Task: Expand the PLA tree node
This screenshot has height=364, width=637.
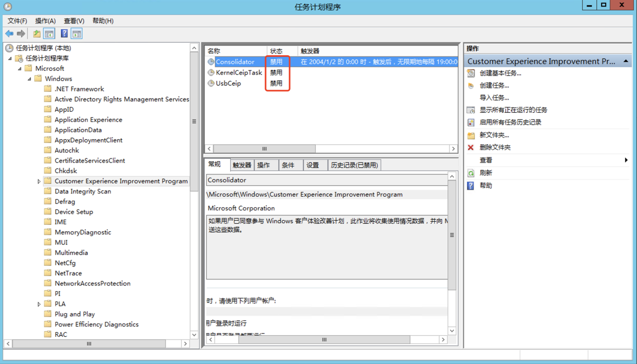Action: coord(39,304)
